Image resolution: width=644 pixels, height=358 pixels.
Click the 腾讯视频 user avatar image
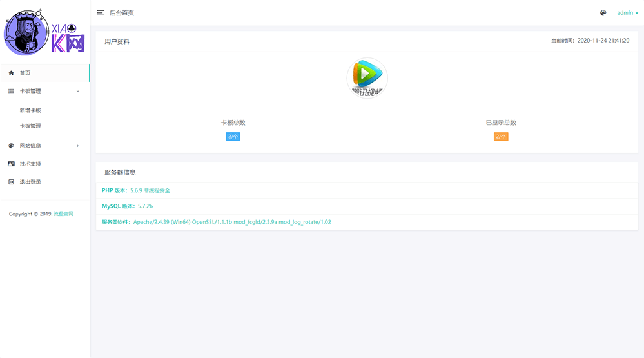tap(367, 78)
